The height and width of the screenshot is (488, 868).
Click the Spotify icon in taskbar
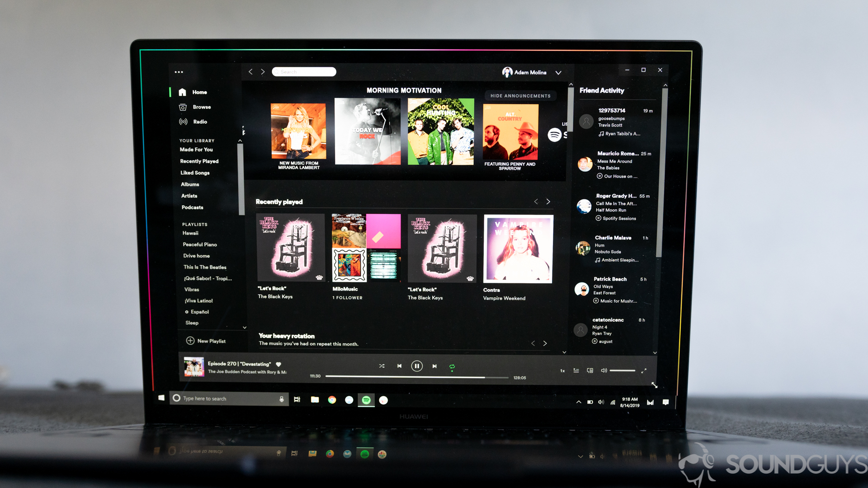(367, 400)
